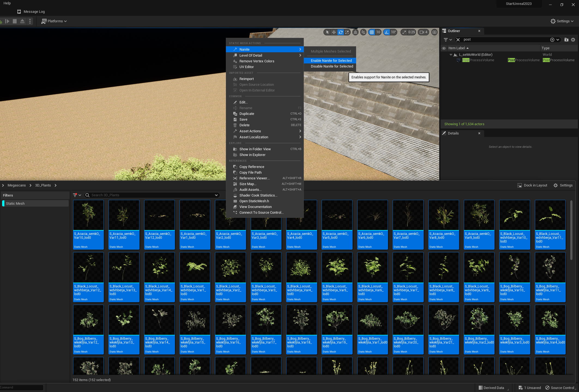Choose Enable Nanite for Selected

[x=331, y=60]
